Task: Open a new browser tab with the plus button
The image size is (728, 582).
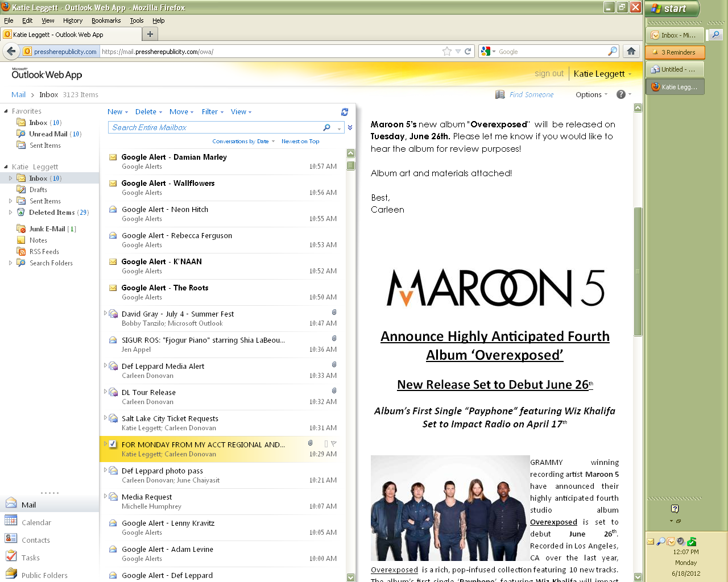Action: tap(150, 34)
